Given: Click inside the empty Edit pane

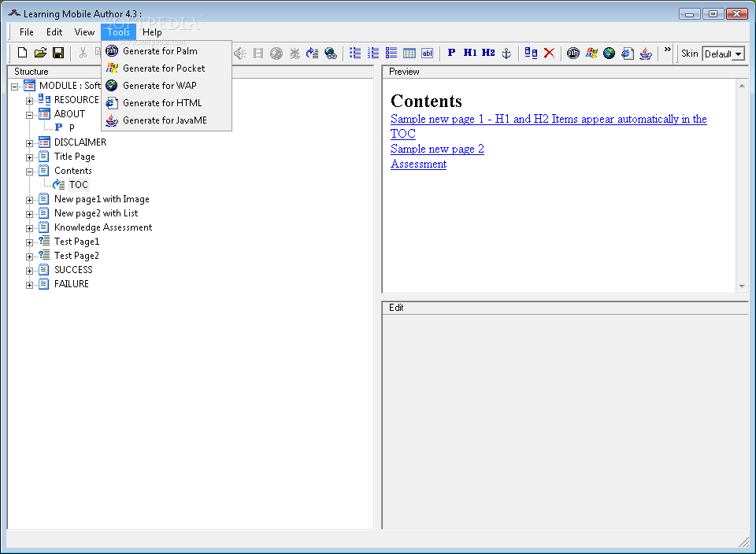Looking at the screenshot, I should (565, 422).
